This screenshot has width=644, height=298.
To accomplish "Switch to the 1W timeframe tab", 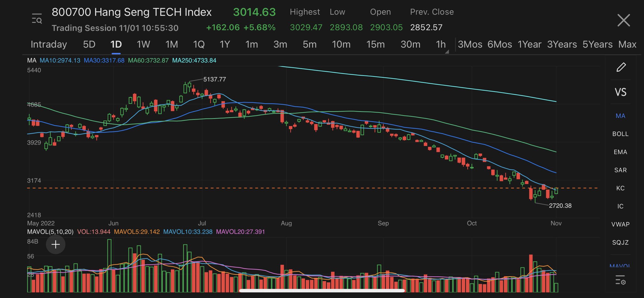I will tap(143, 44).
